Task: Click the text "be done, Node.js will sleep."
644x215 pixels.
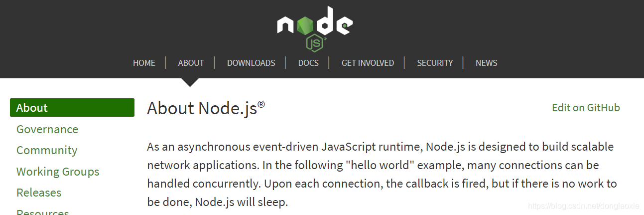Action: [218, 203]
